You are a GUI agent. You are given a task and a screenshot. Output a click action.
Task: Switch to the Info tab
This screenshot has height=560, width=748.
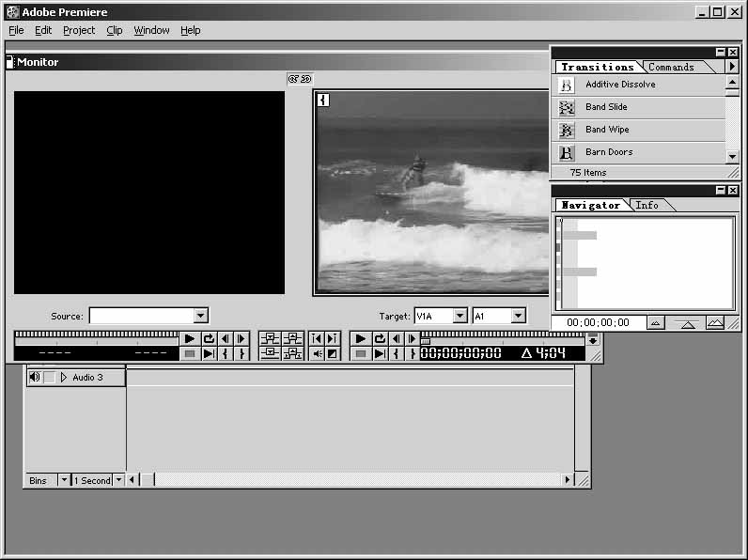[647, 205]
